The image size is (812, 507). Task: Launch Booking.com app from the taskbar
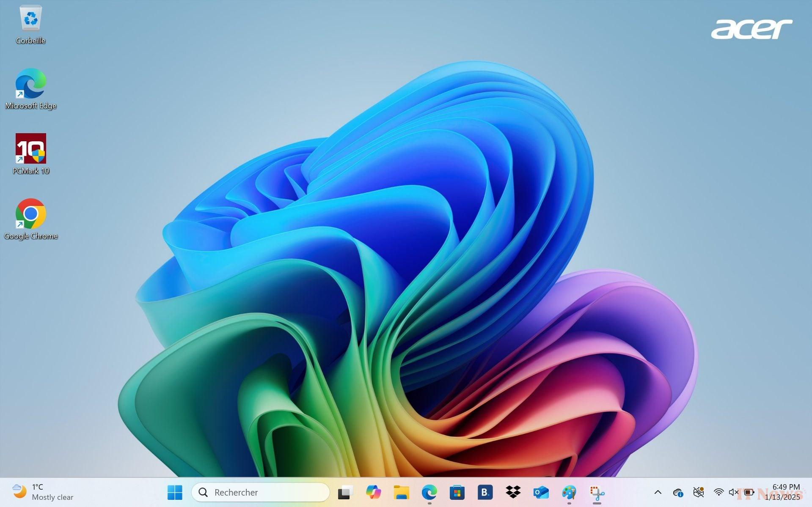(485, 492)
